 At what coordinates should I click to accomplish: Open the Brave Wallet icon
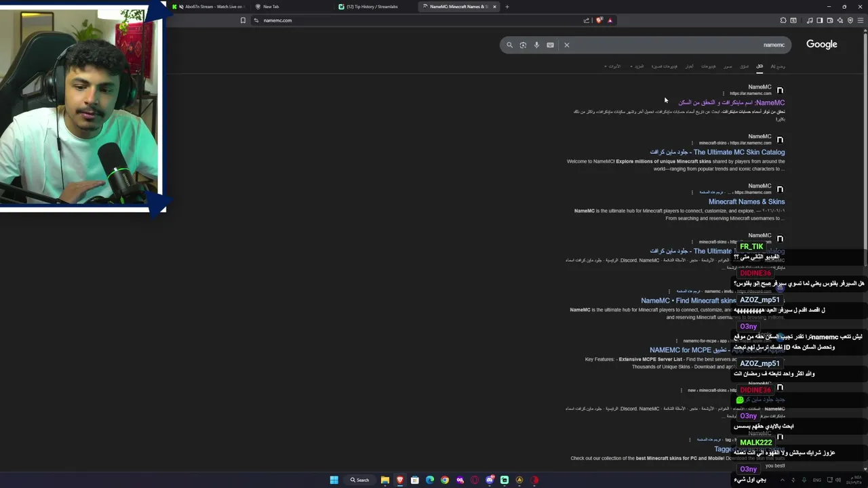tap(830, 20)
